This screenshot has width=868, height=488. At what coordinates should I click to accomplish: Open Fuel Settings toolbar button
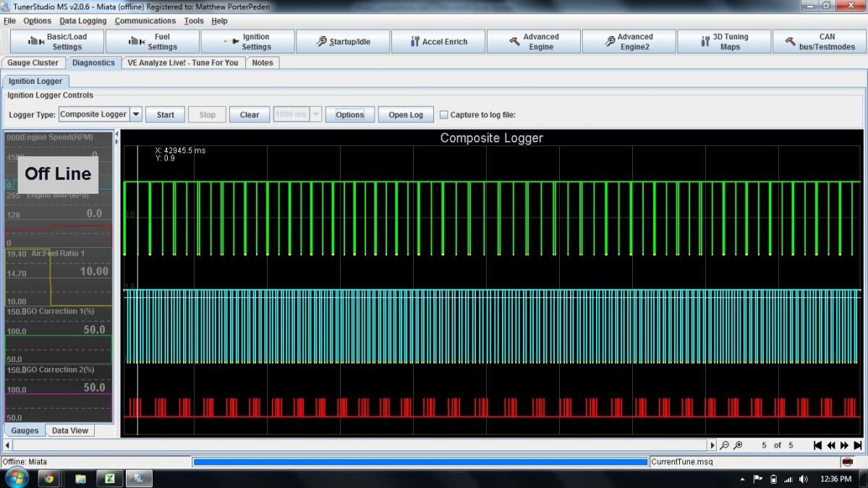click(x=153, y=42)
